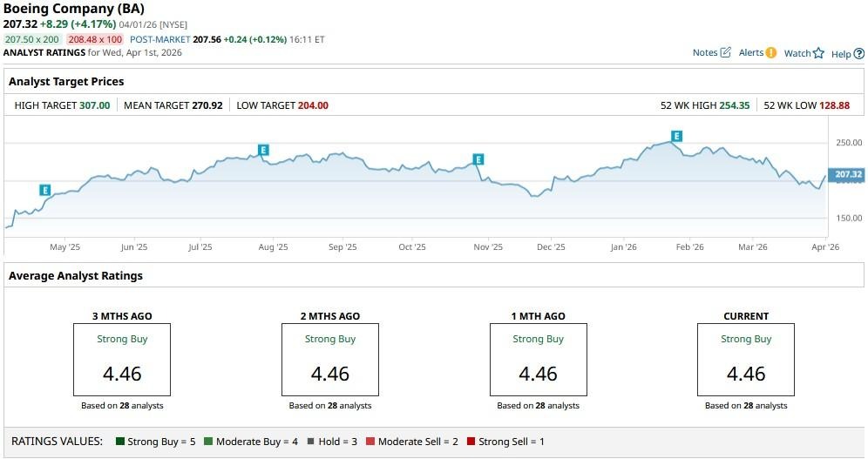Click the orange Alerts icon
The image size is (868, 459).
pos(770,53)
